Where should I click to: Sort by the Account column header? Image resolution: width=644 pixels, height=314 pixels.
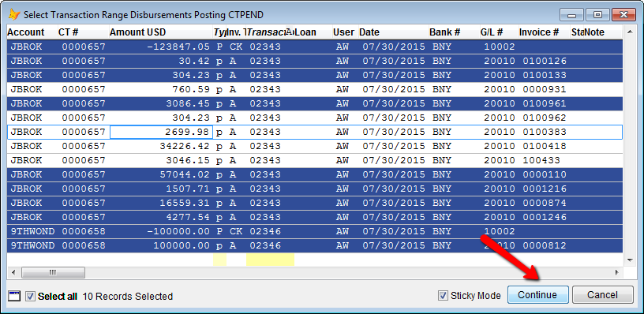coord(32,32)
